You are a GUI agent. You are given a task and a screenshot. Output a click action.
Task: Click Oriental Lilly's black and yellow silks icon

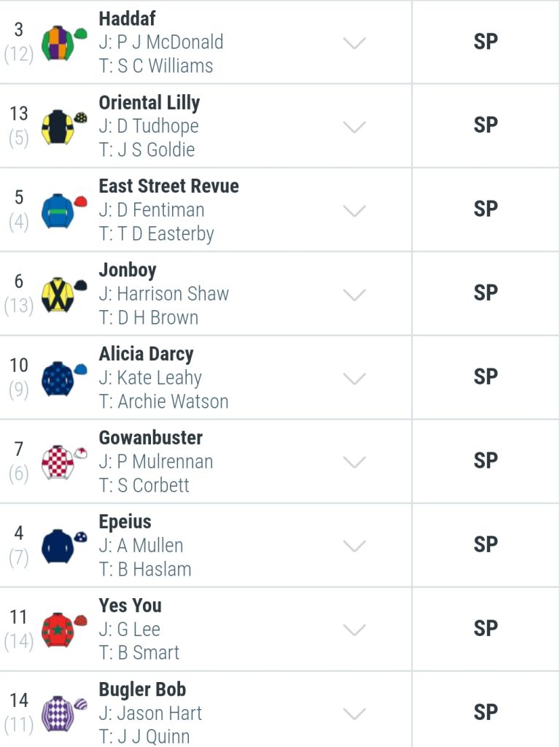click(64, 125)
